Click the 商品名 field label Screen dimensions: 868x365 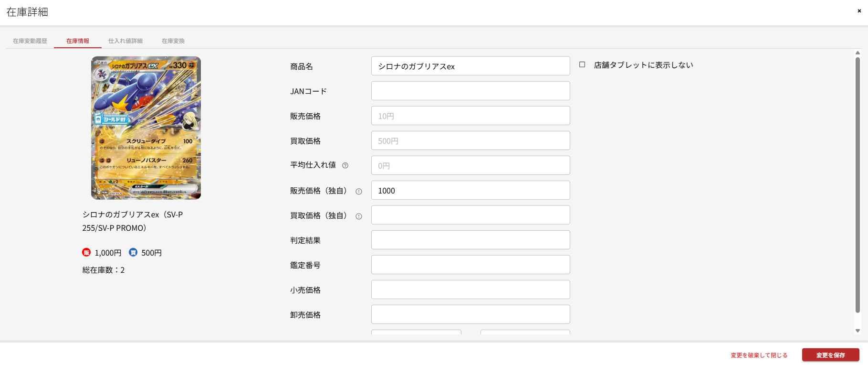302,66
